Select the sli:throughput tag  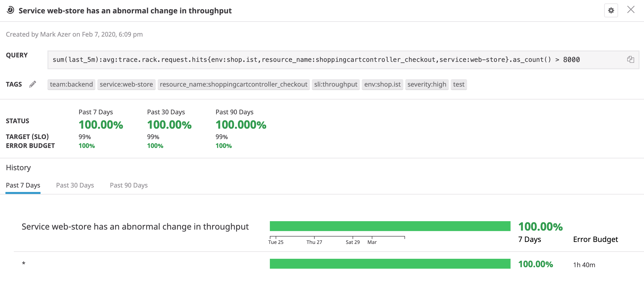tap(336, 84)
